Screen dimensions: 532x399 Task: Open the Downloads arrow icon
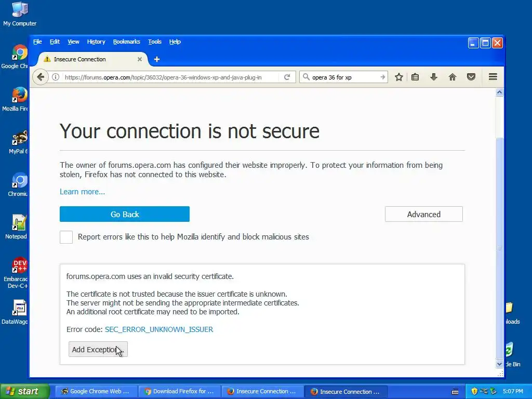pos(434,77)
